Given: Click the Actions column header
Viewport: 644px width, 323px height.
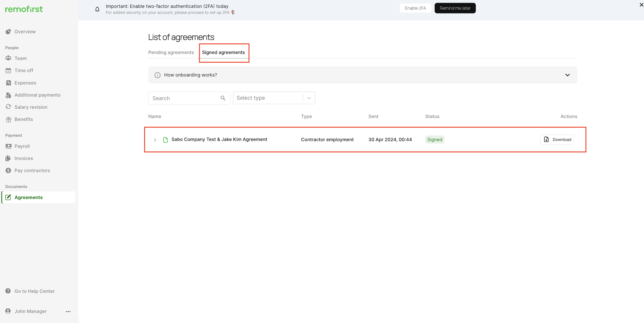Looking at the screenshot, I should [x=569, y=116].
